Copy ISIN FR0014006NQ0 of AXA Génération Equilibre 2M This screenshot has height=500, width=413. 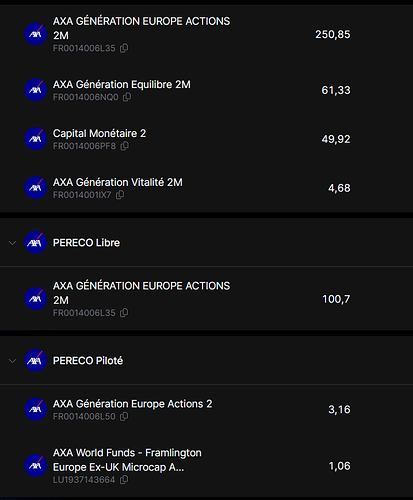(x=127, y=97)
